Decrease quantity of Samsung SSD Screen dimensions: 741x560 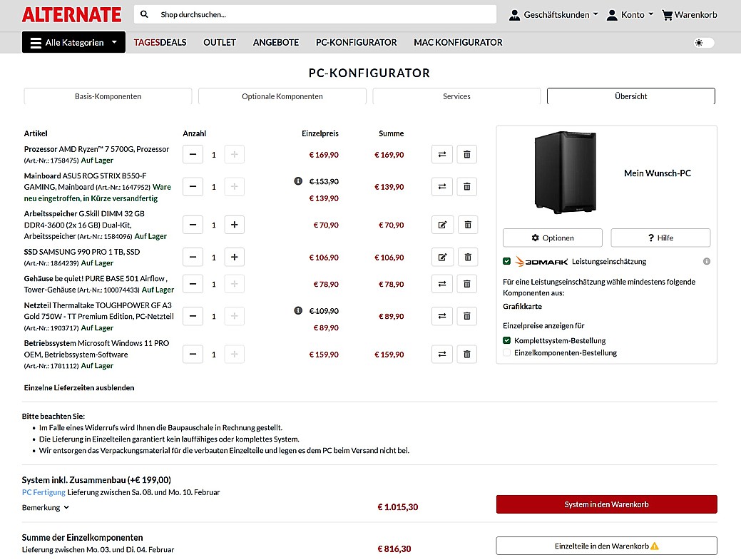pos(193,257)
